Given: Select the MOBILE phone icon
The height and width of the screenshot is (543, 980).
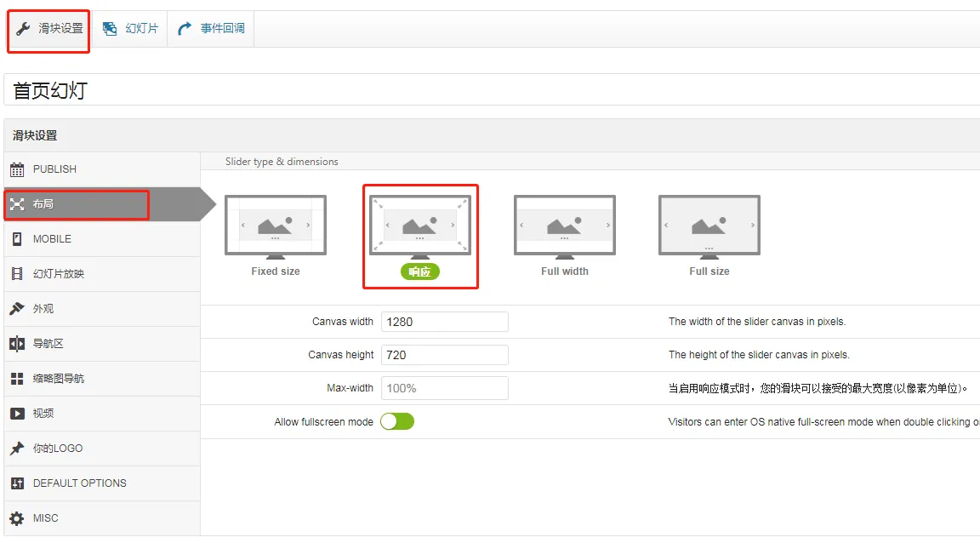Looking at the screenshot, I should click(x=17, y=239).
